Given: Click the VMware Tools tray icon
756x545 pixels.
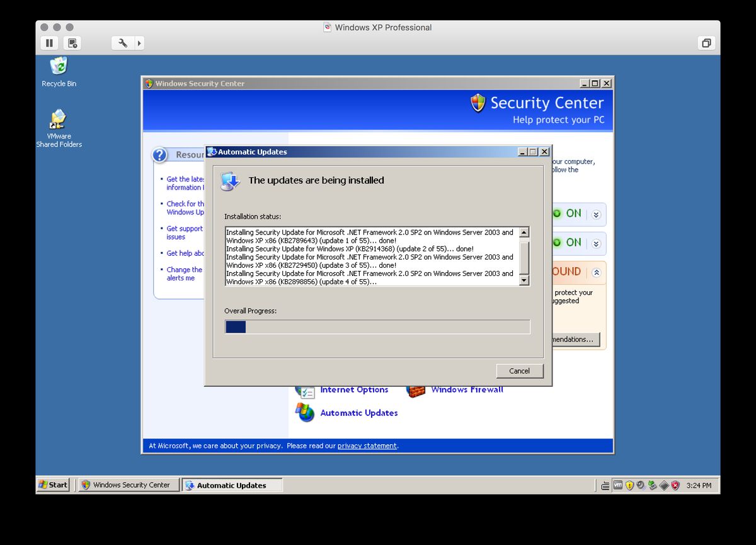Looking at the screenshot, I should pyautogui.click(x=617, y=485).
